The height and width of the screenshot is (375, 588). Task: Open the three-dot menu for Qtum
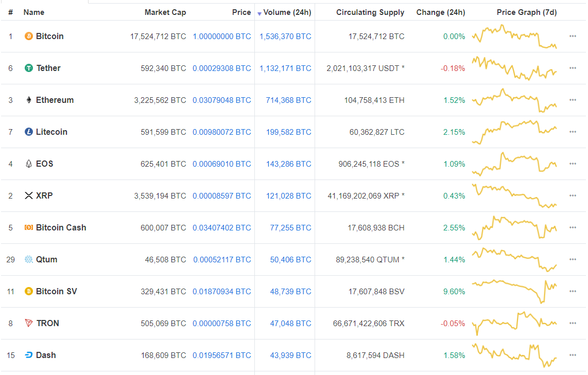[x=573, y=259]
